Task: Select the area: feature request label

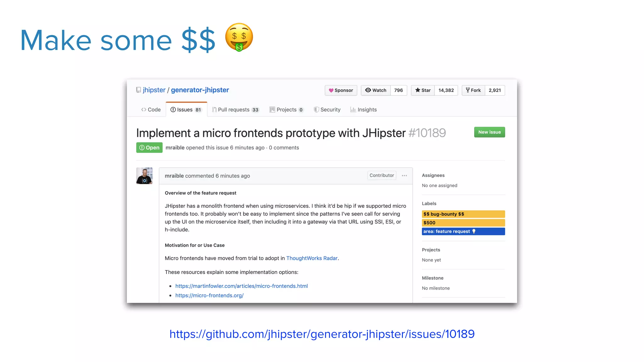Action: 464,232
